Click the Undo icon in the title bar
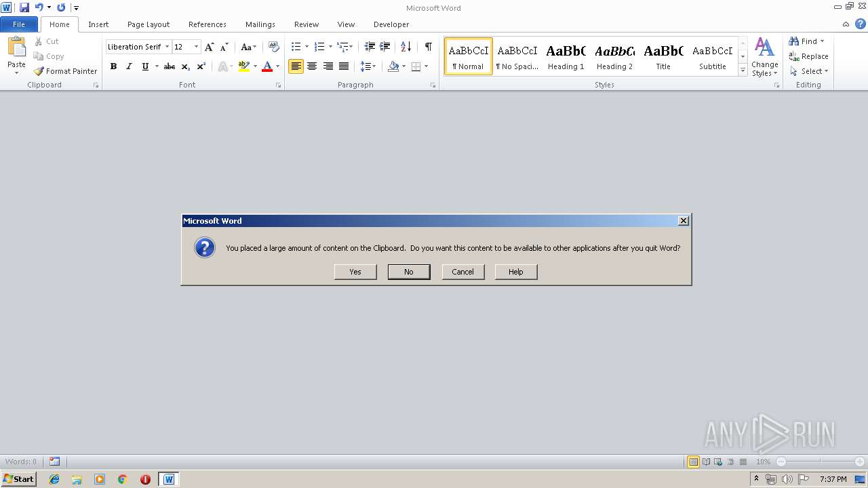868x488 pixels. point(39,7)
